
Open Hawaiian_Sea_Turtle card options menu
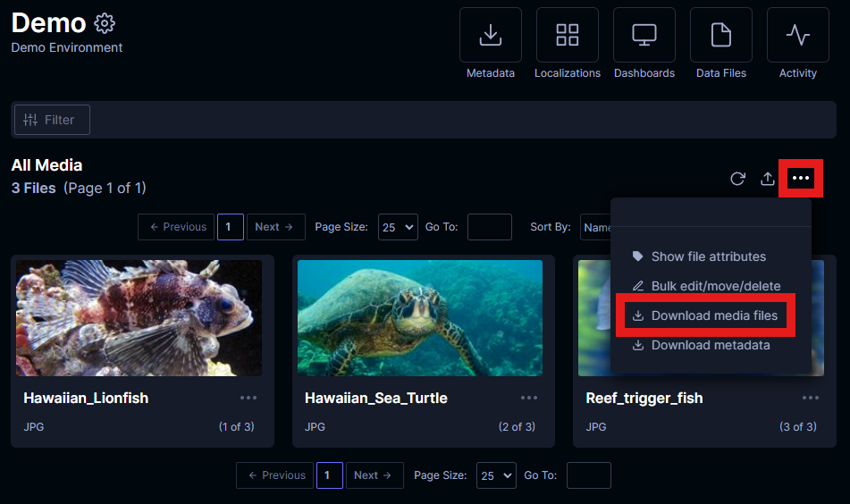coord(529,398)
